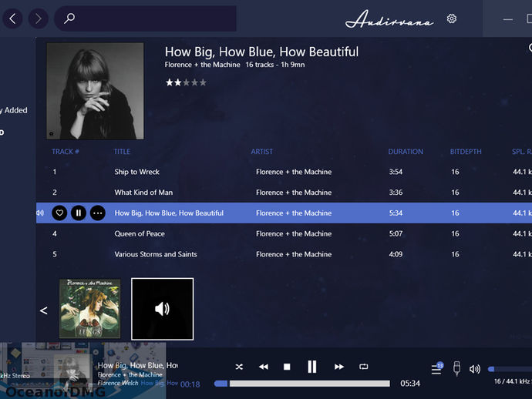Go to previous albums with < arrow
This screenshot has height=399, width=532.
43,310
